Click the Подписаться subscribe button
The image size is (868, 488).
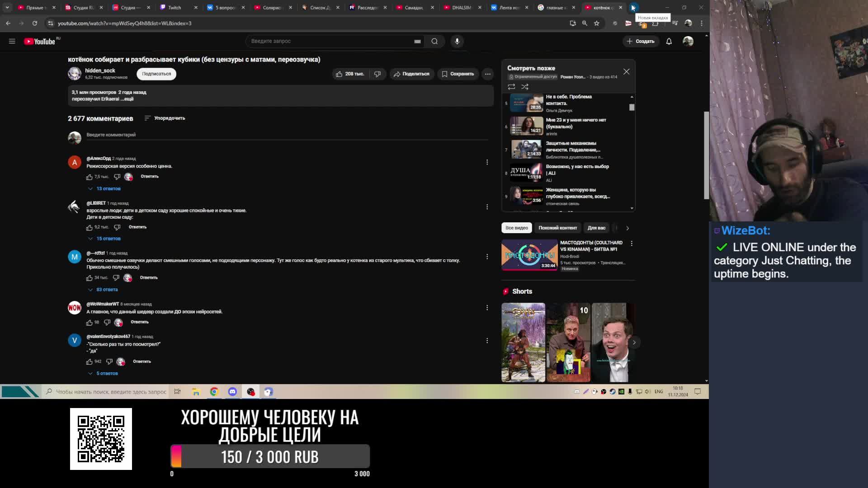(x=156, y=74)
